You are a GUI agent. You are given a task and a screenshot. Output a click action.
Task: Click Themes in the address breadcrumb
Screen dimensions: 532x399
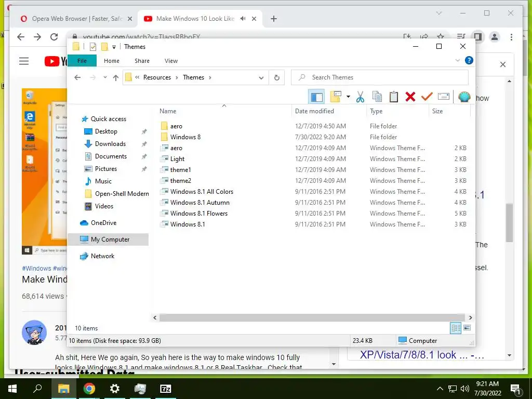[x=193, y=77]
